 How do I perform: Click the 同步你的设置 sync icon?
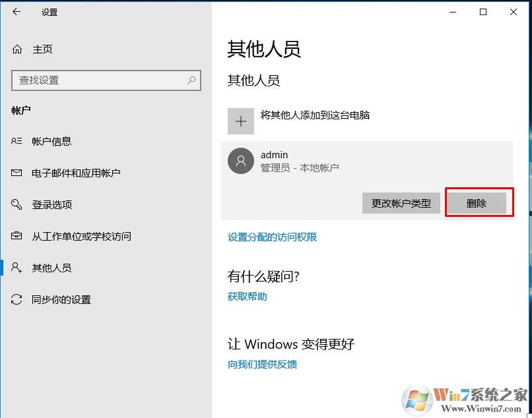(x=17, y=299)
